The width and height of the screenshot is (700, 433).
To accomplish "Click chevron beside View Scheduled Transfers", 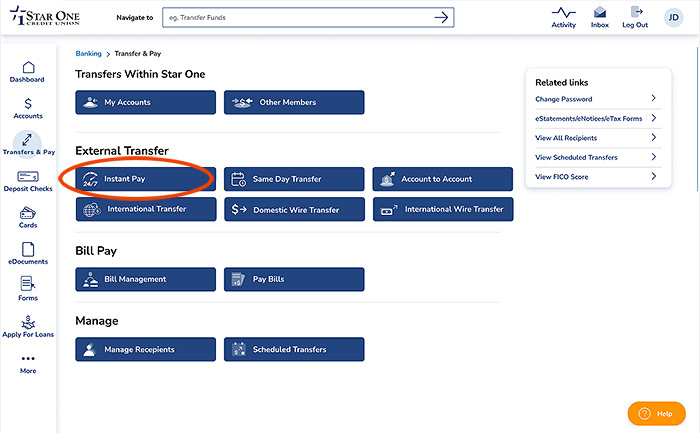I will pos(654,157).
